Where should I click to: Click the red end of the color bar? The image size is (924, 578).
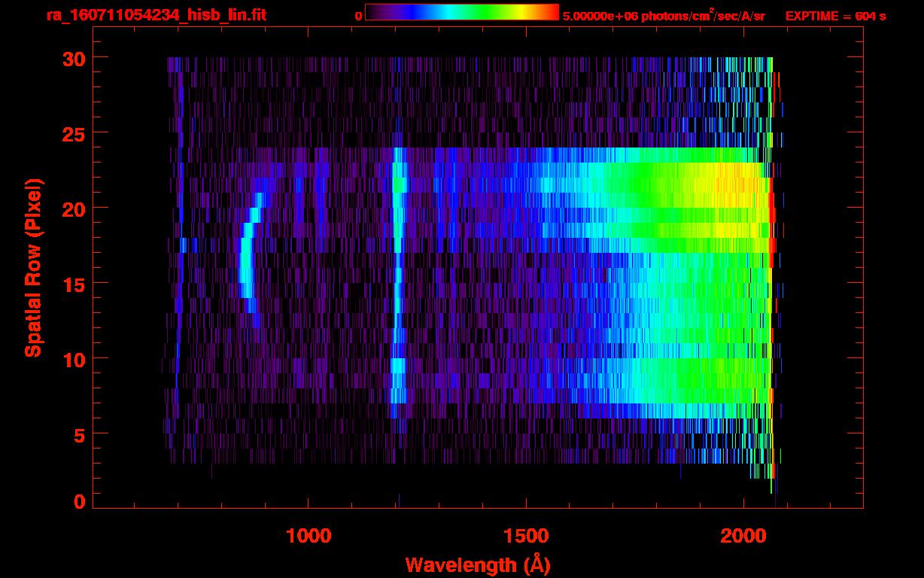pyautogui.click(x=551, y=12)
